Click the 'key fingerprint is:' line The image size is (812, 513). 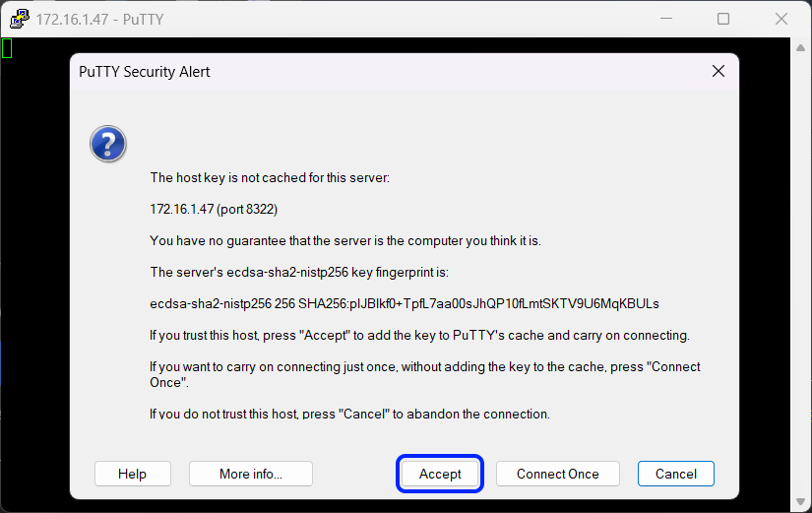299,272
